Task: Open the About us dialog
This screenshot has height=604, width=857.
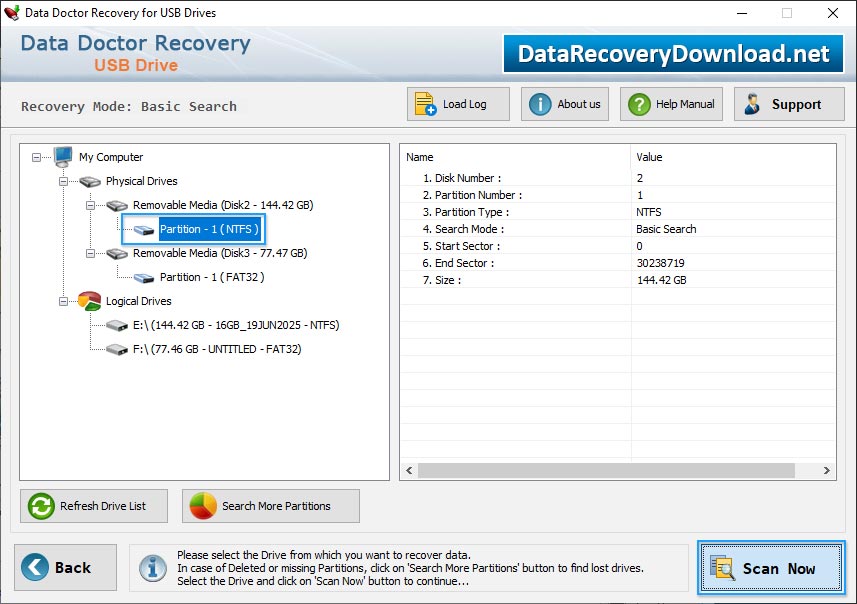Action: [x=565, y=104]
